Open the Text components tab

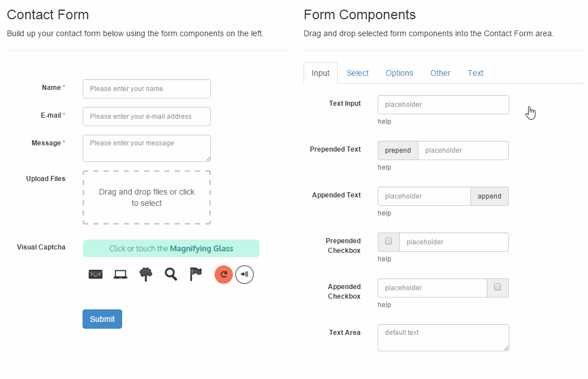(475, 73)
